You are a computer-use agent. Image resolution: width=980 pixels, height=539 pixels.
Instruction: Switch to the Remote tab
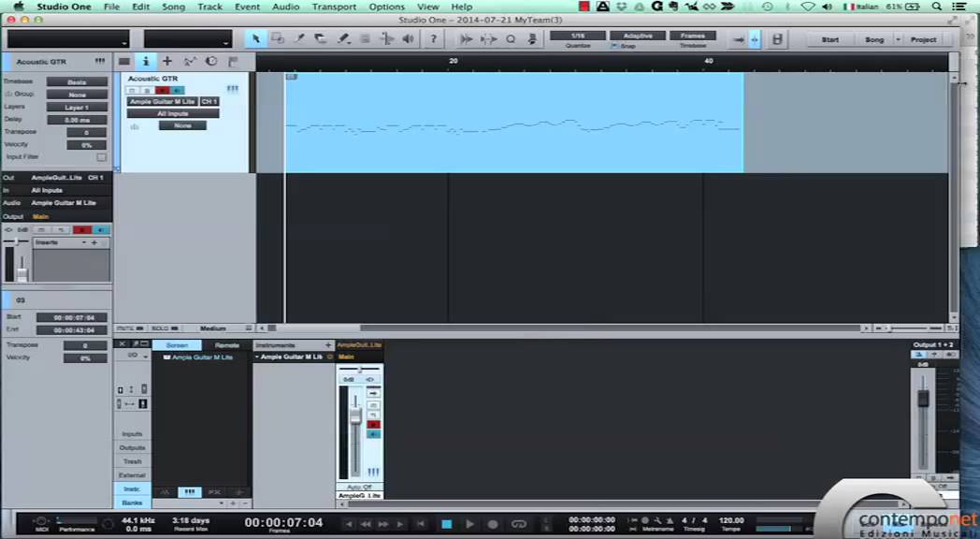(x=227, y=345)
